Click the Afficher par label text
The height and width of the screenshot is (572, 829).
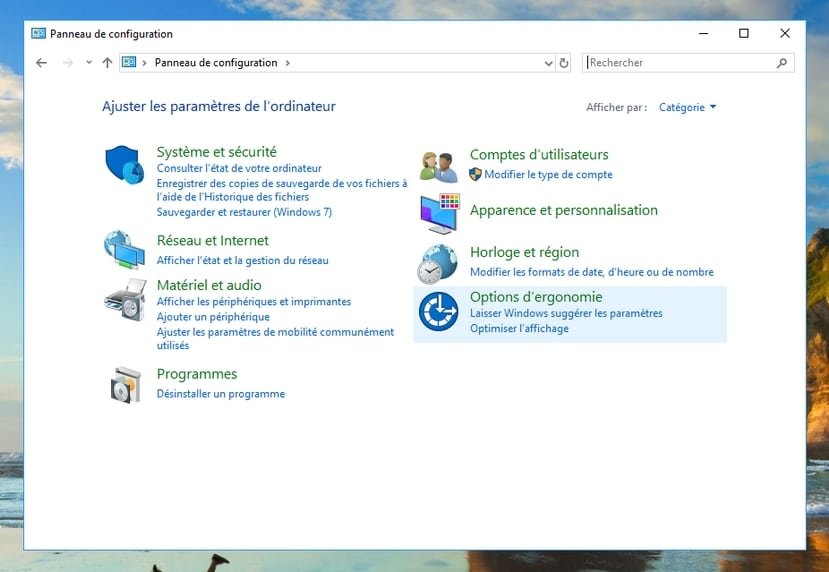[x=616, y=107]
